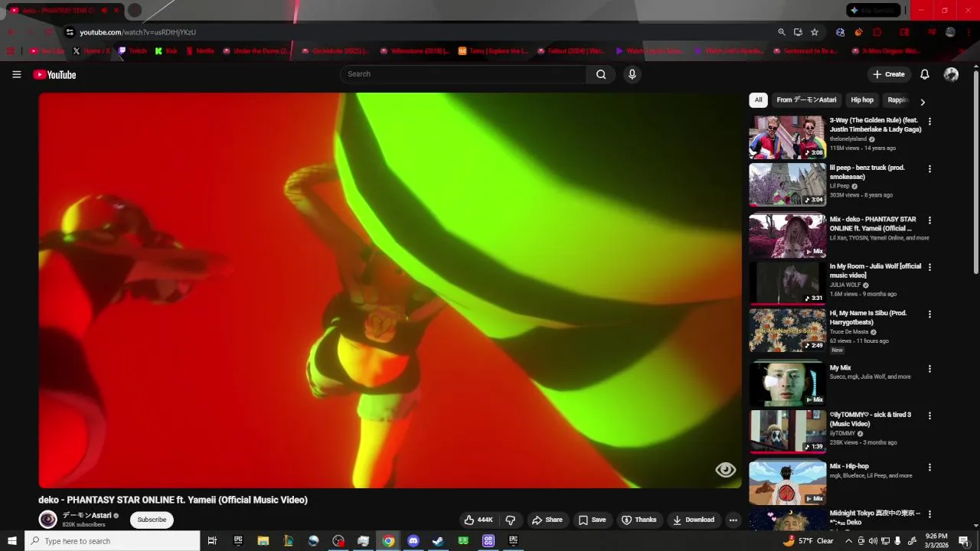Select the From デーモンAstari chip
The width and height of the screenshot is (980, 551).
click(x=806, y=100)
